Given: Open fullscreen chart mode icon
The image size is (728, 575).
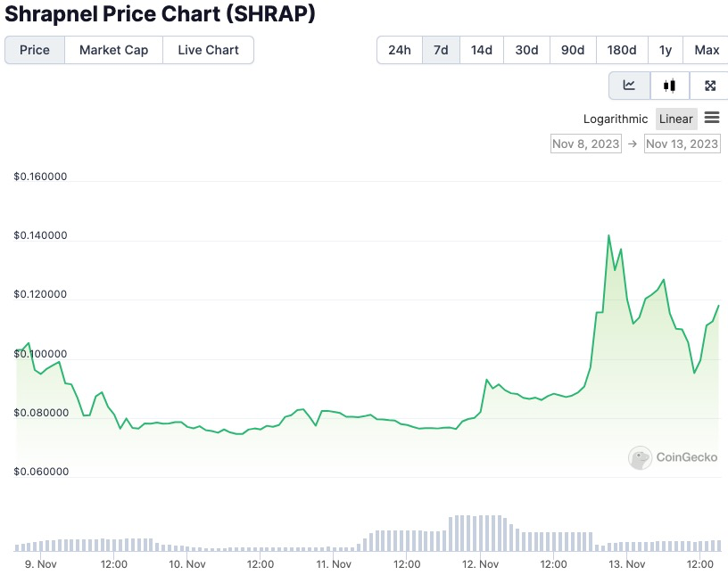Looking at the screenshot, I should pos(710,86).
